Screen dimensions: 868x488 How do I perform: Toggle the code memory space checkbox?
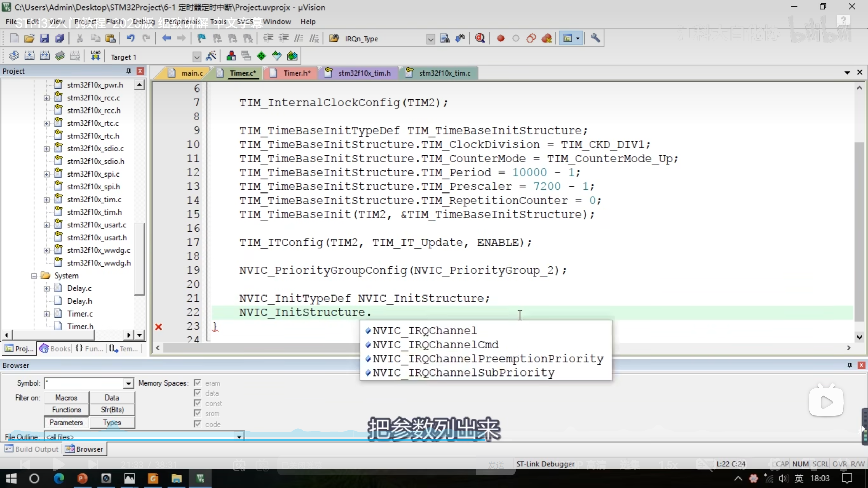(x=198, y=424)
